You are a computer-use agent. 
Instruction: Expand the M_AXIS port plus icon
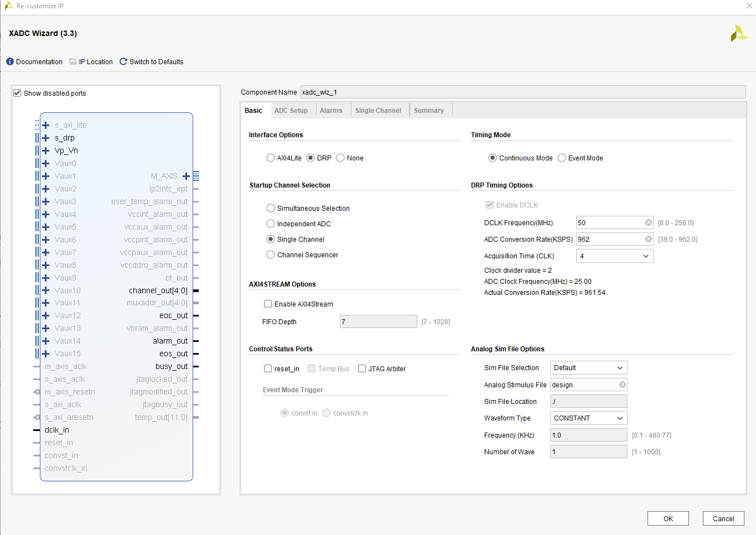pyautogui.click(x=186, y=176)
